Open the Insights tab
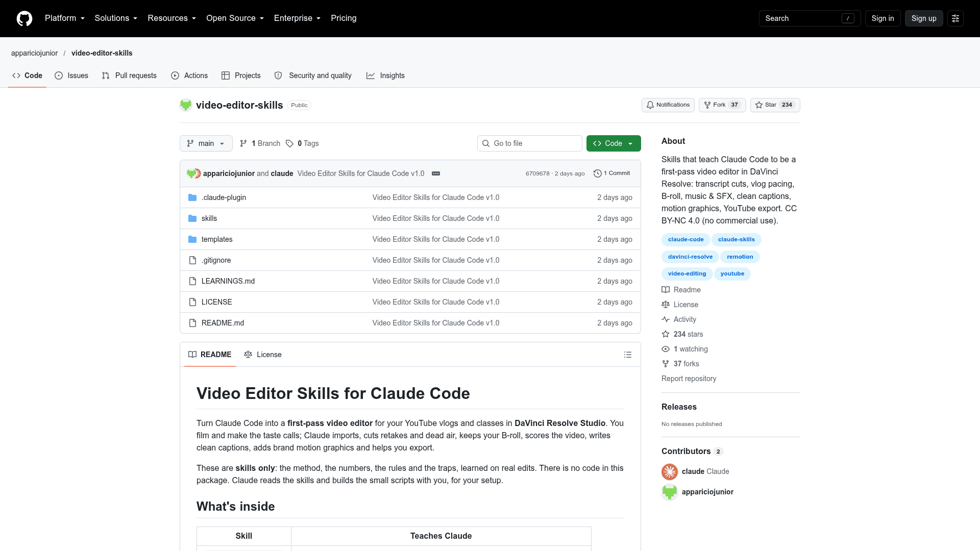 (x=385, y=76)
